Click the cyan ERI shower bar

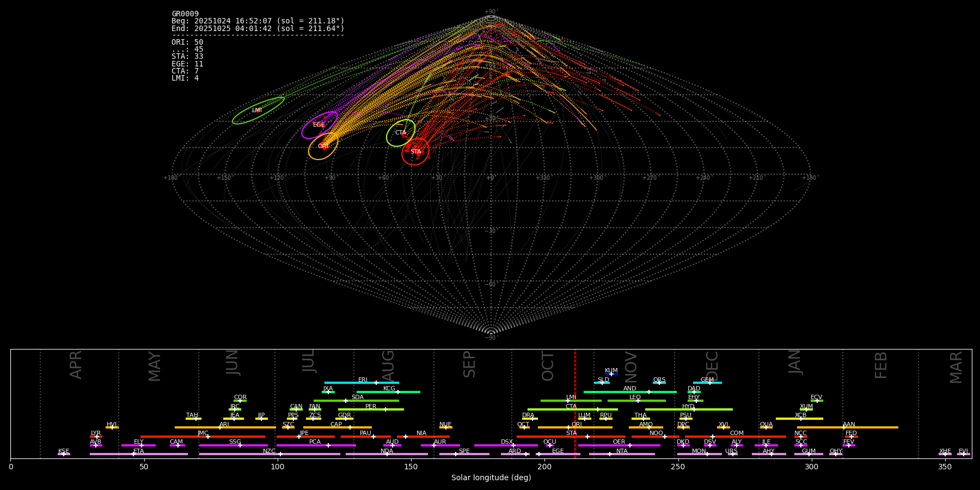pyautogui.click(x=362, y=383)
